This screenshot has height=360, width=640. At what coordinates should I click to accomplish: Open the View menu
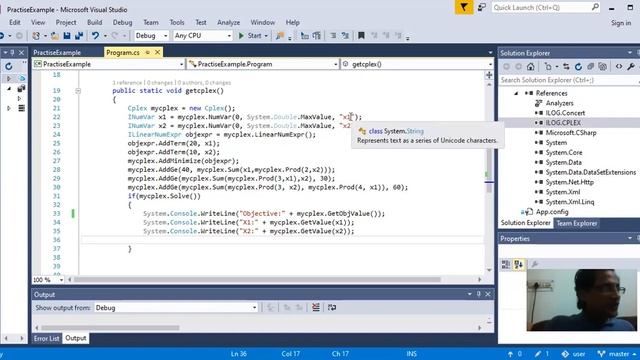click(x=38, y=22)
